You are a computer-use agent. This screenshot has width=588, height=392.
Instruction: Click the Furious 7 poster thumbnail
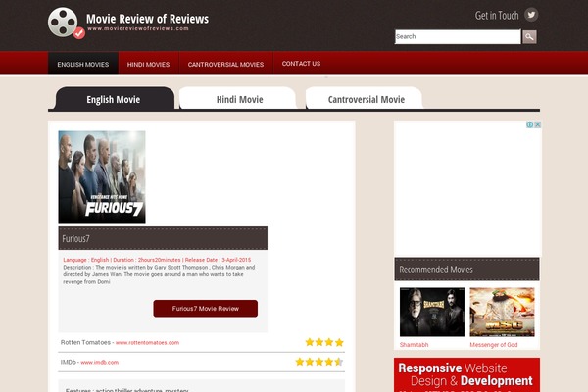pos(102,177)
